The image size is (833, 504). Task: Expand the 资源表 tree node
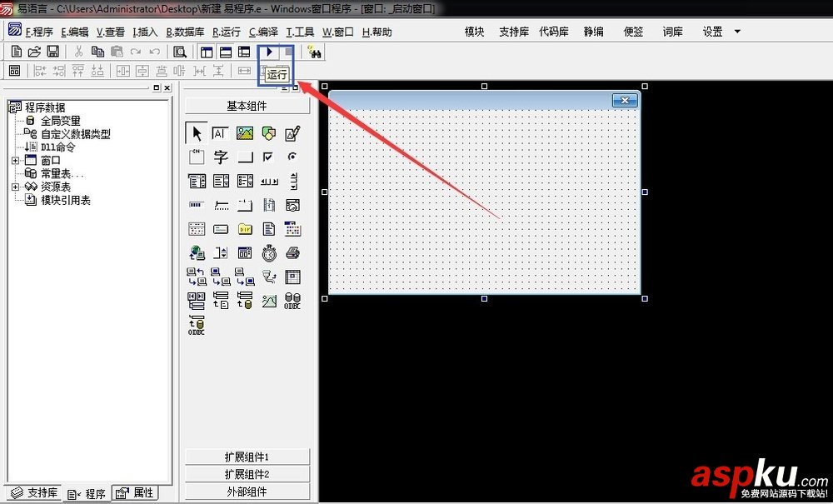[15, 187]
